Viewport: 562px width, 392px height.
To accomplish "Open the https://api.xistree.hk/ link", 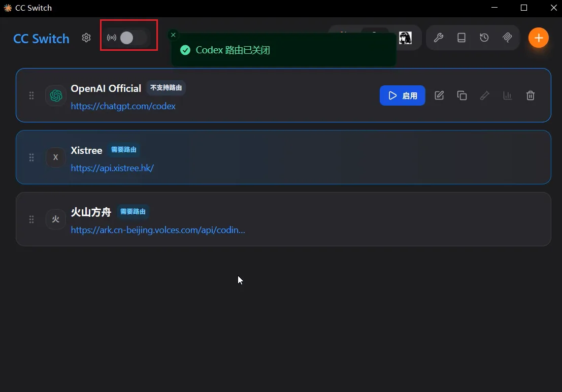I will (112, 168).
